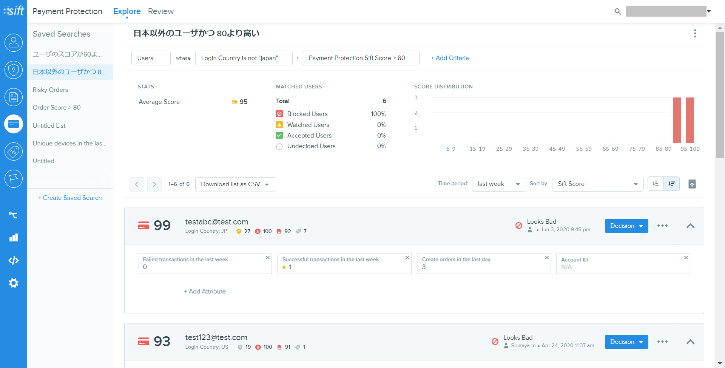Click the Watched Users legend row
Viewport: 725px width, 368px height.
coord(331,124)
